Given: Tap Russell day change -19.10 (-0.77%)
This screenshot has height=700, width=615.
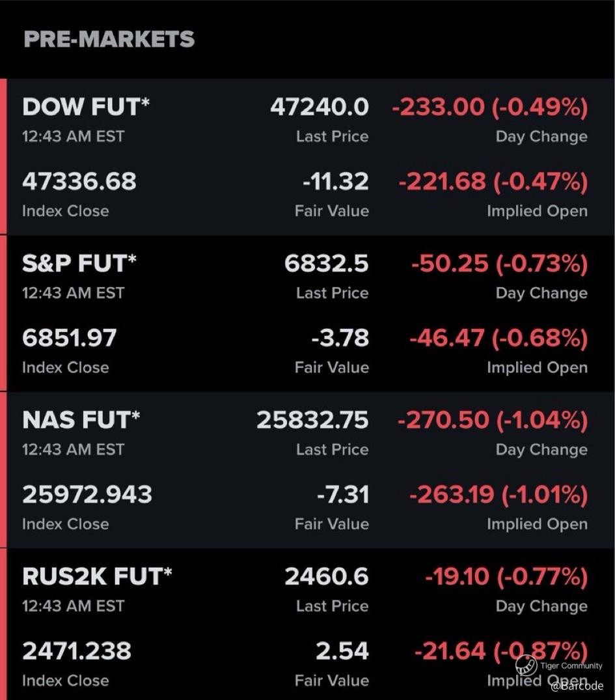Looking at the screenshot, I should point(506,576).
